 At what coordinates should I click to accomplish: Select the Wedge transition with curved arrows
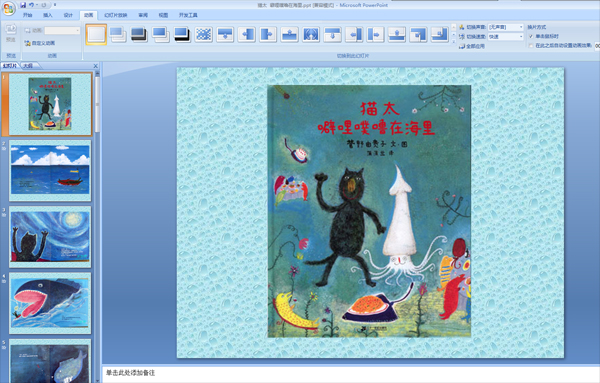tap(311, 34)
